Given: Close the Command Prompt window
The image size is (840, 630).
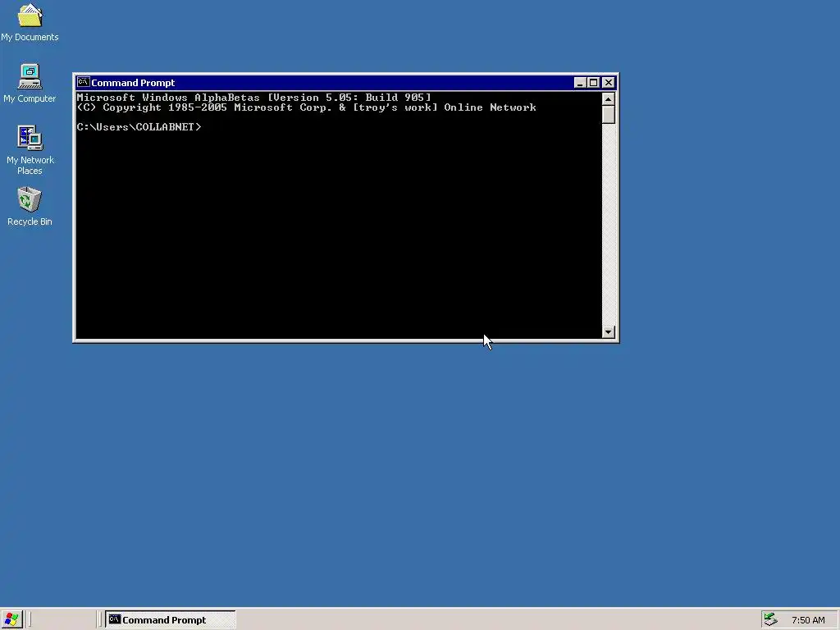Looking at the screenshot, I should click(608, 83).
